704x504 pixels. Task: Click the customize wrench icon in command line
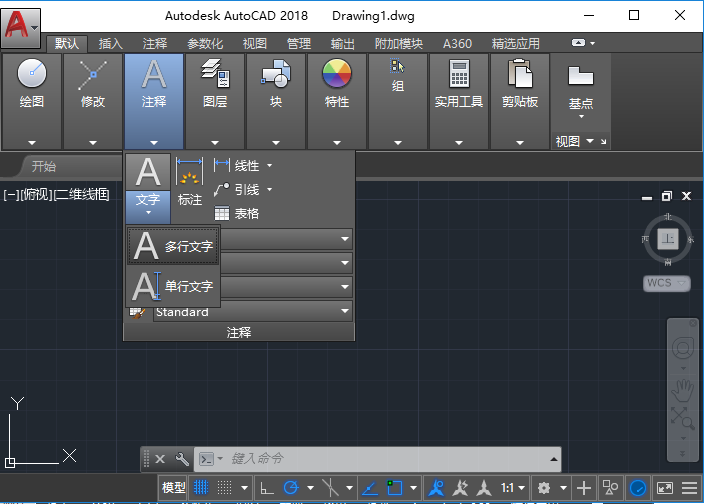(182, 459)
